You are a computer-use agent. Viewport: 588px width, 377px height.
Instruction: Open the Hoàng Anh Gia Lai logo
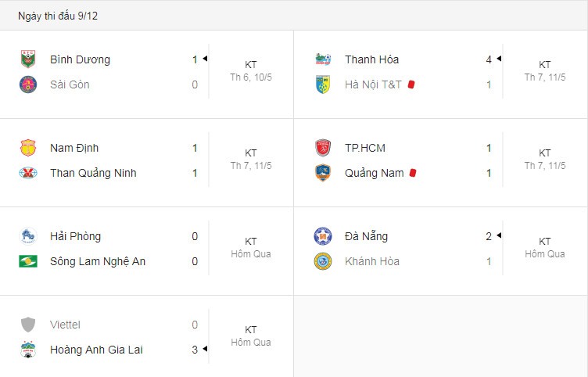(28, 350)
